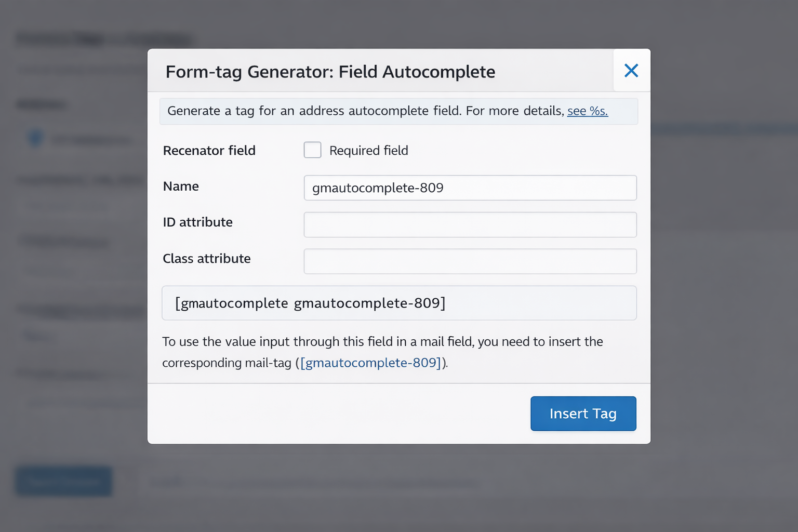The width and height of the screenshot is (798, 532).
Task: Click the "Name" field label
Action: [181, 187]
